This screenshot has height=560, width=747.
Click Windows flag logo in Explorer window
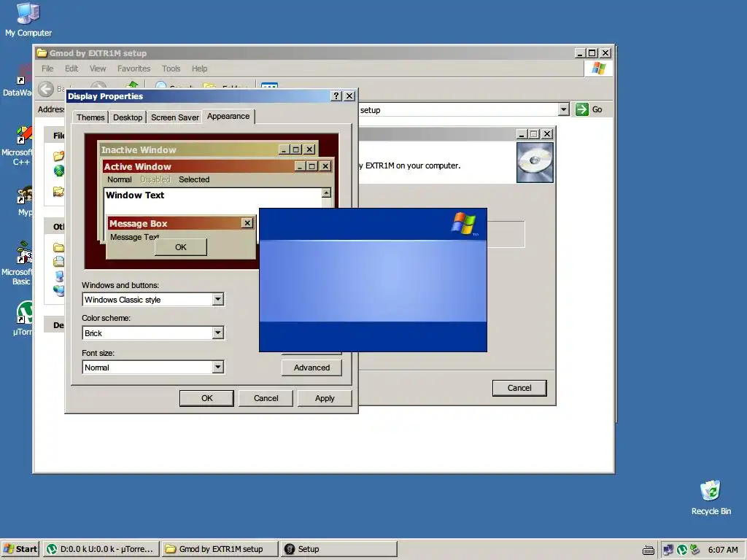pyautogui.click(x=598, y=69)
